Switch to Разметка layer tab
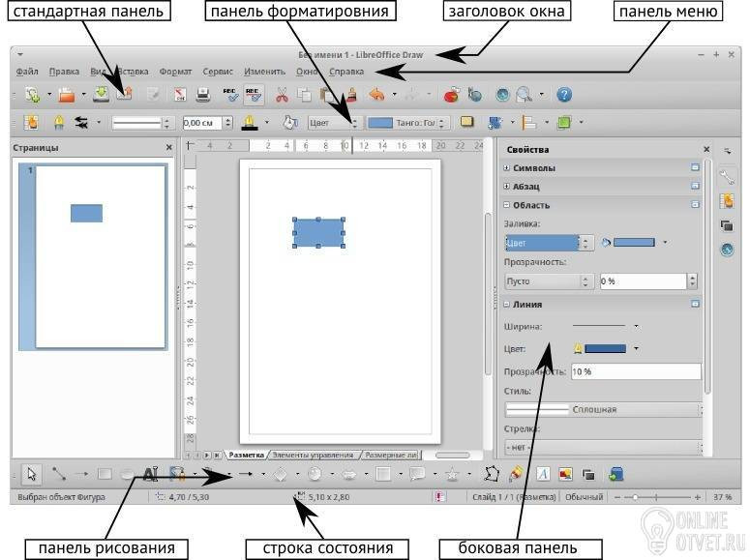750x560 pixels. [247, 455]
